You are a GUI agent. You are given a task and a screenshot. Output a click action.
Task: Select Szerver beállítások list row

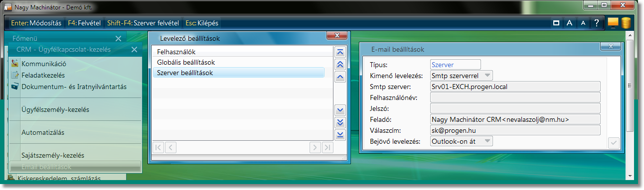(238, 73)
